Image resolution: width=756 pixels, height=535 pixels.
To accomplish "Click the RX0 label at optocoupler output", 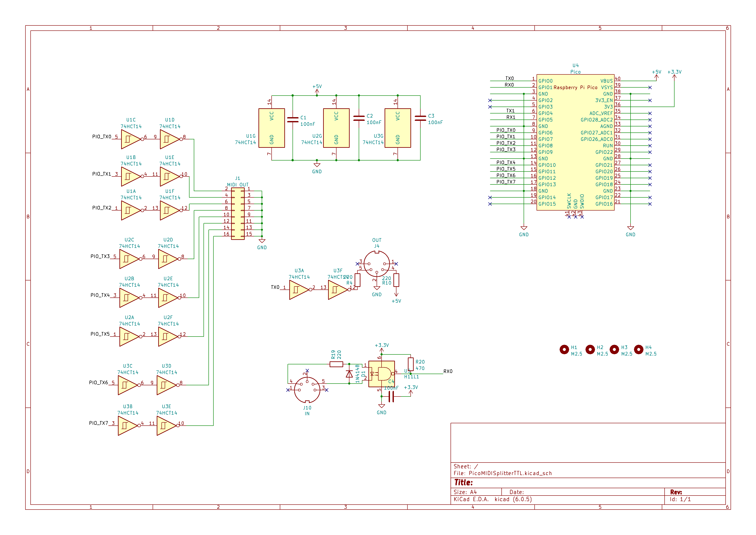I will [448, 371].
